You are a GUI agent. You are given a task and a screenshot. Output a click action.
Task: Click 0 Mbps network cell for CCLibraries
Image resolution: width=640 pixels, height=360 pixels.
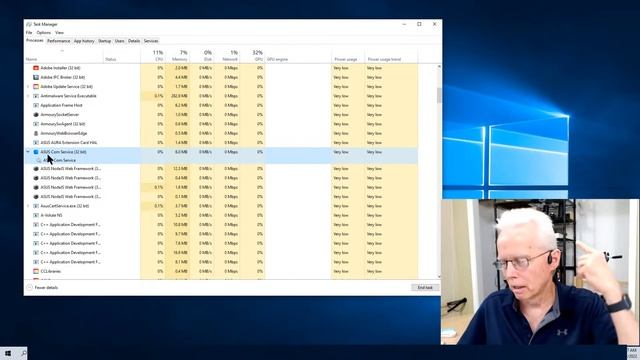coord(227,271)
